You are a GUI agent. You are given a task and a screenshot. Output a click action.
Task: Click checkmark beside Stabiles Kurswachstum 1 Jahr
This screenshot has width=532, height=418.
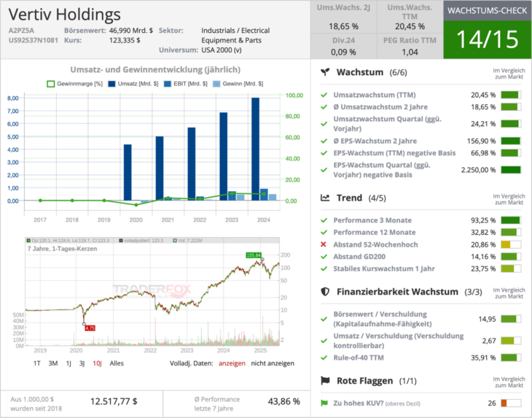(x=324, y=268)
